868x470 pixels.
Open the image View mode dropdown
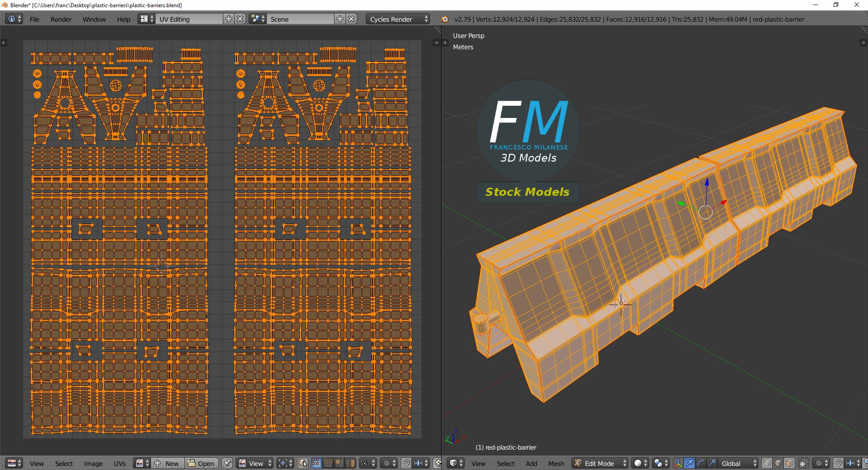(255, 463)
